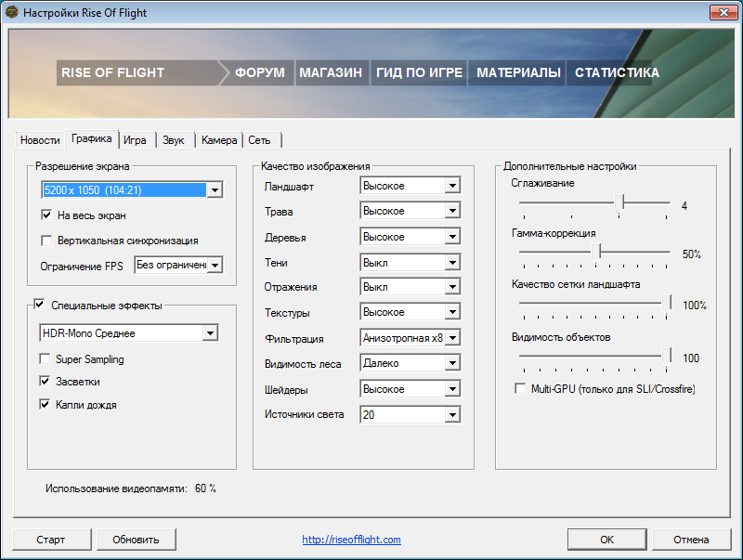Open the Деревья quality dropdown
The height and width of the screenshot is (560, 743).
(410, 237)
